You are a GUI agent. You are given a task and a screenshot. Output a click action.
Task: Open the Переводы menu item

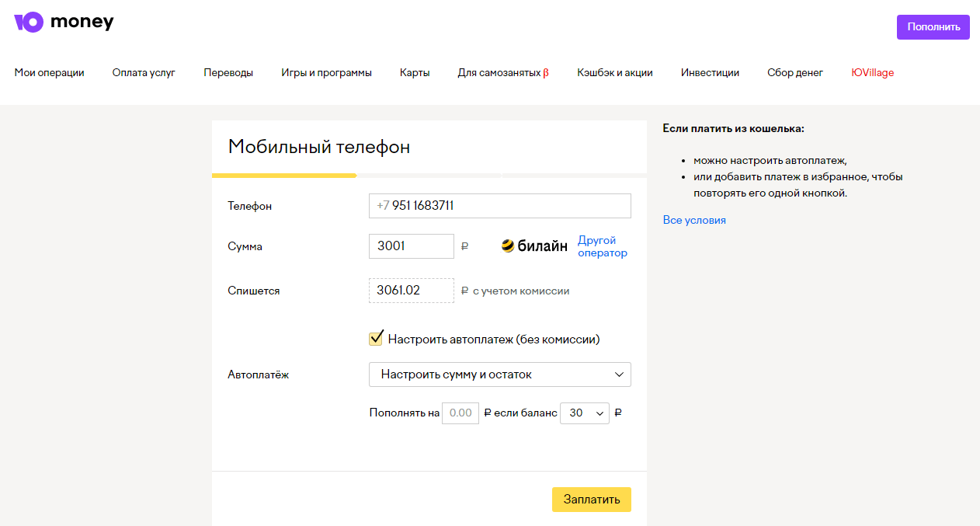pos(228,73)
